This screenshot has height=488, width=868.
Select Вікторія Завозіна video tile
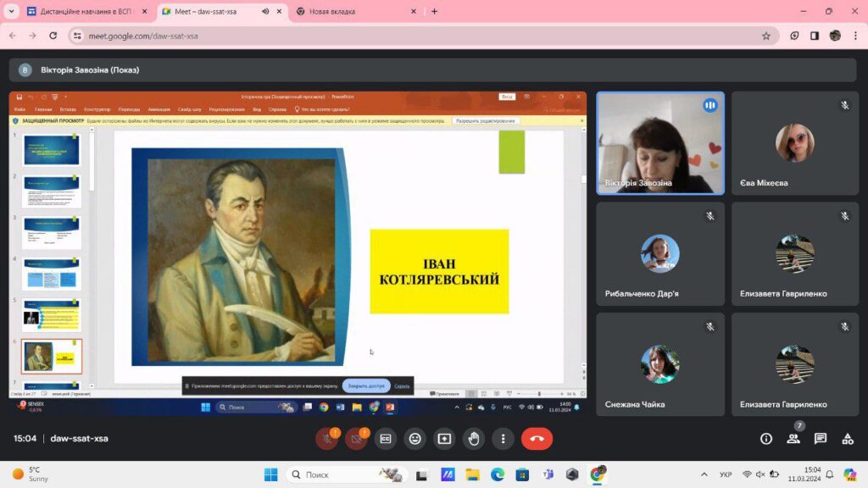pos(659,143)
